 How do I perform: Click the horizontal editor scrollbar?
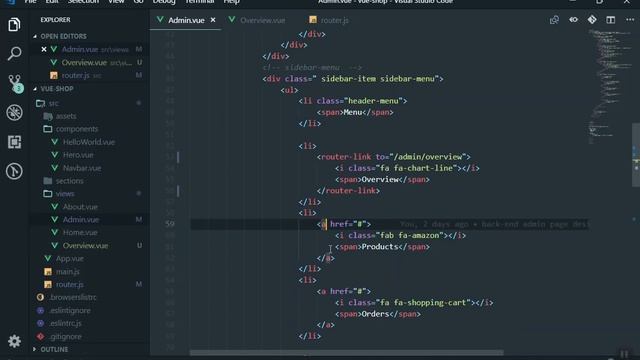click(x=346, y=353)
